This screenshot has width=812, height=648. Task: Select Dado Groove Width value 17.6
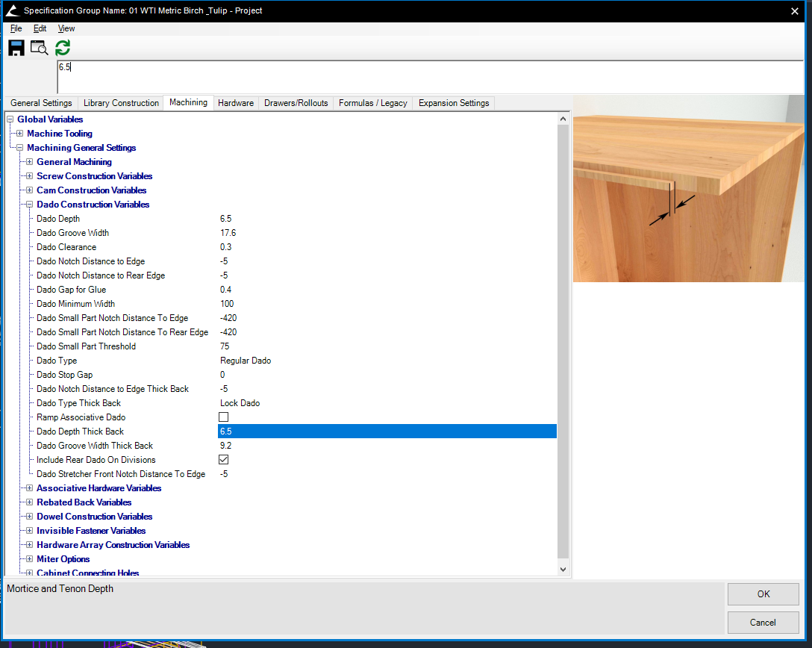point(228,233)
